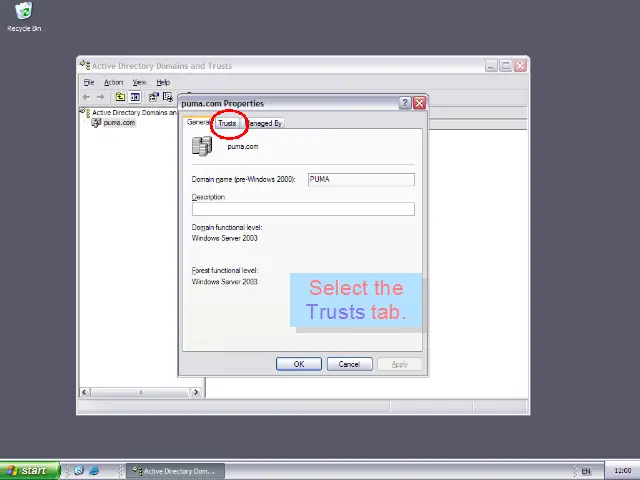This screenshot has width=640, height=480.
Task: Click the greyed-out Apply button
Action: 400,364
